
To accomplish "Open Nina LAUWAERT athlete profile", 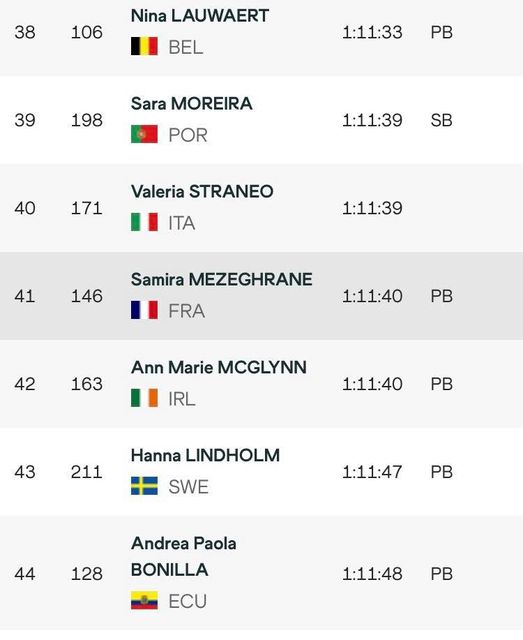I will pyautogui.click(x=200, y=16).
